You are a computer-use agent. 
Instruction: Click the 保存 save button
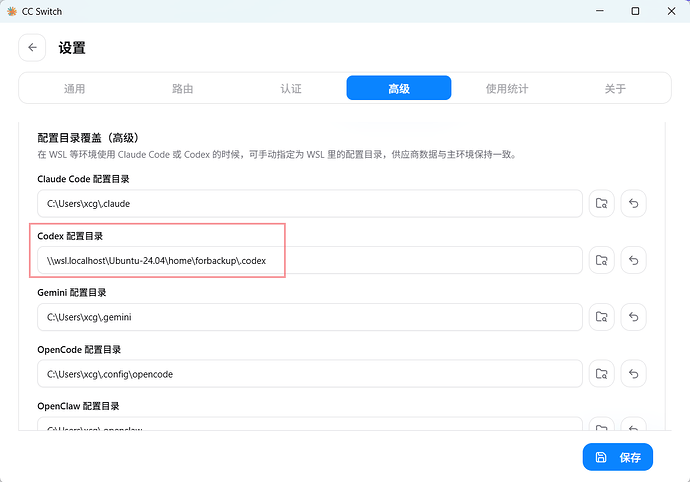pos(618,457)
